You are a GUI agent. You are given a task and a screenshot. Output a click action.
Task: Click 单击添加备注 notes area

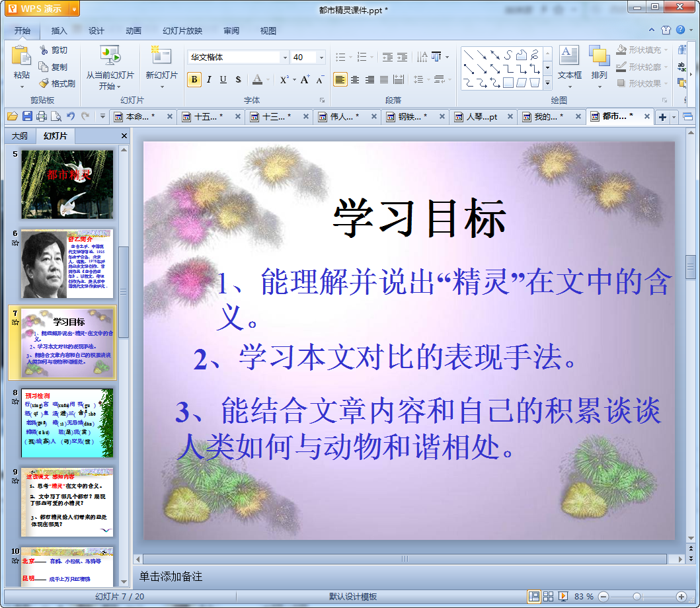(x=171, y=576)
